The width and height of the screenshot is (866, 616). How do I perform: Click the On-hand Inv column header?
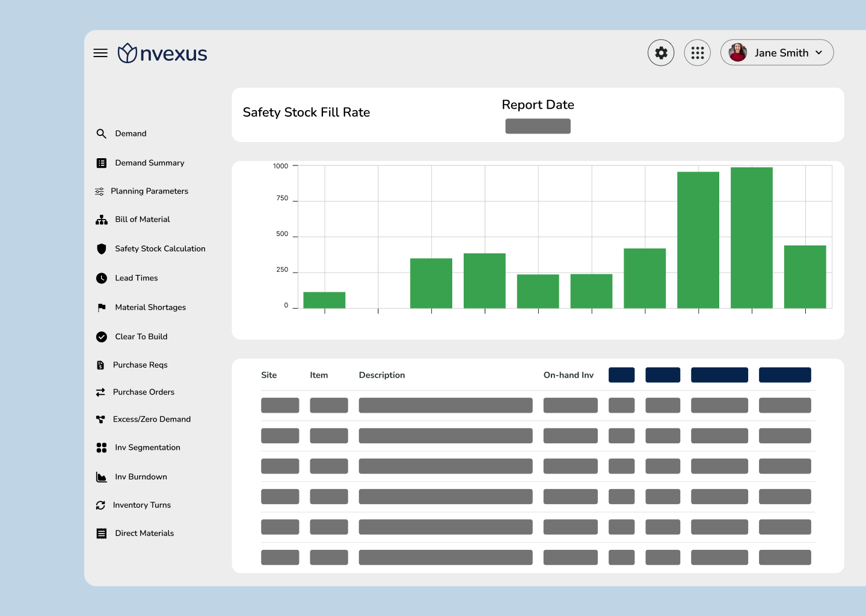tap(568, 375)
